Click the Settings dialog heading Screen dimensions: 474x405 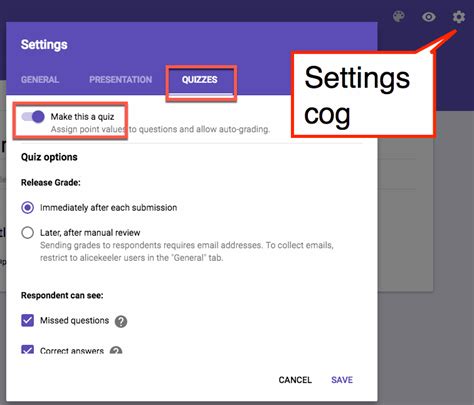(x=44, y=45)
